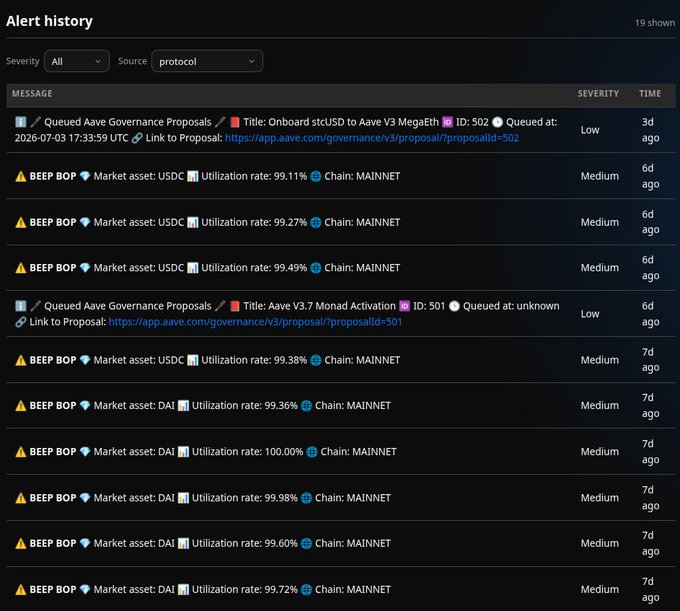Open the Severity filter dropdown
The width and height of the screenshot is (680, 611).
(77, 61)
